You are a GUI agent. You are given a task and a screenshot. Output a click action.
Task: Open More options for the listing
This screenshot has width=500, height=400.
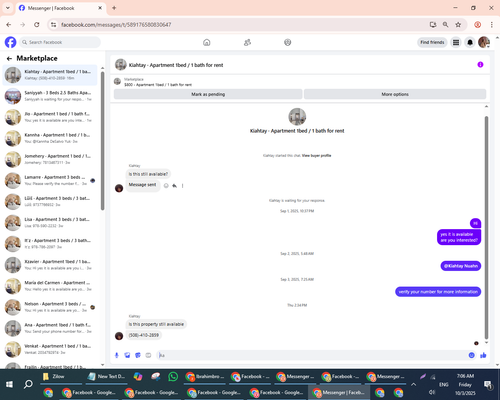coord(395,94)
